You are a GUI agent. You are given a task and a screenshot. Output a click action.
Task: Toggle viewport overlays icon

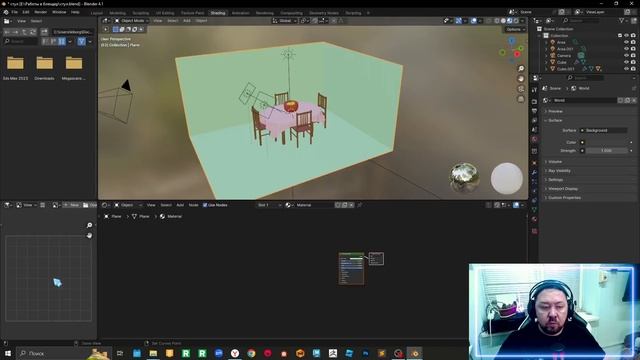473,20
